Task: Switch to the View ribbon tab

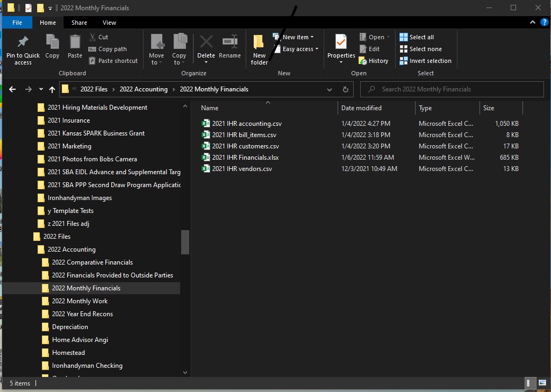Action: coord(109,23)
